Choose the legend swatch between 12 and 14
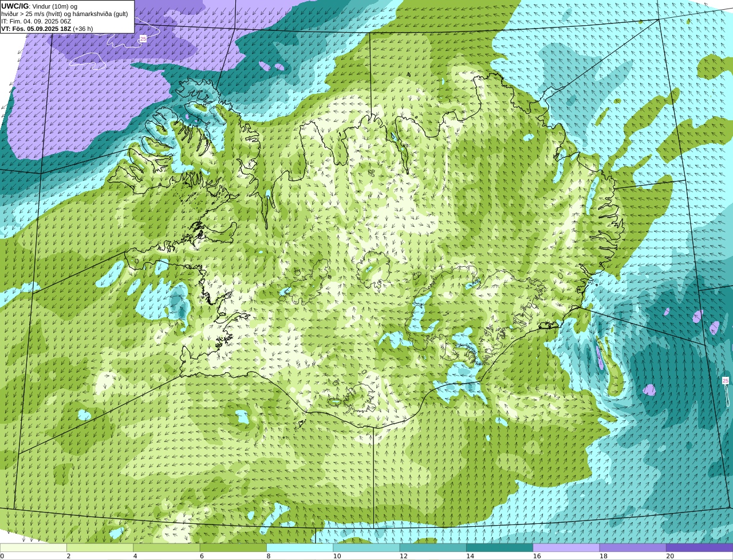This screenshot has width=733, height=560. point(433,547)
